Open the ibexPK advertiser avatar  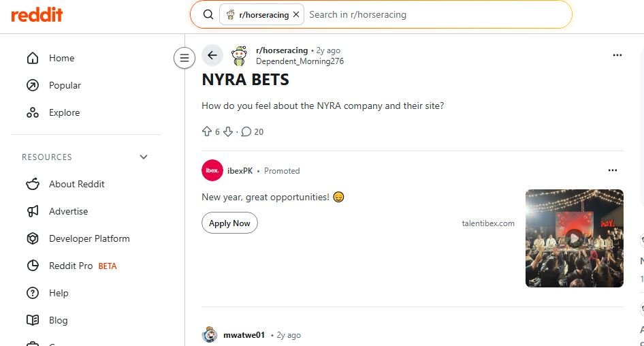[212, 170]
